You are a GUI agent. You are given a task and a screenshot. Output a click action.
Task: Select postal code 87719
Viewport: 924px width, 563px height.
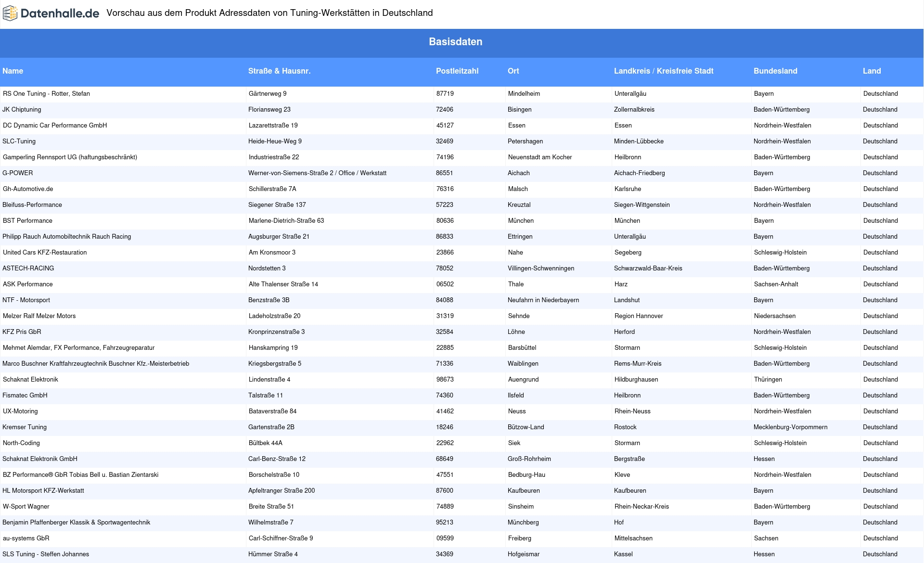[445, 94]
